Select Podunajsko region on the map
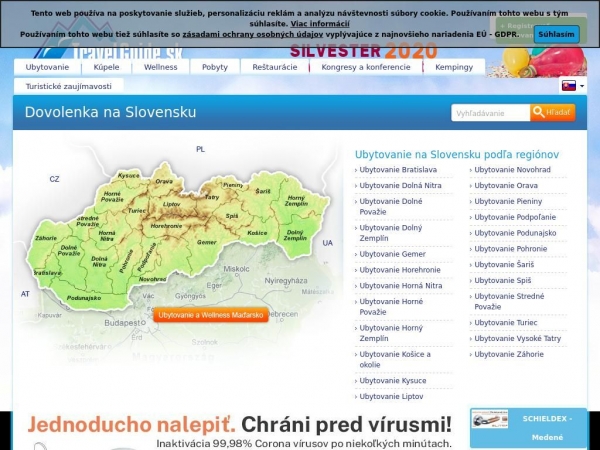 (84, 298)
